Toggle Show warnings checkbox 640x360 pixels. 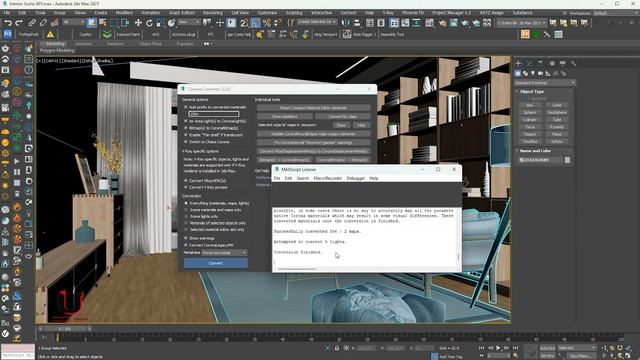186,238
